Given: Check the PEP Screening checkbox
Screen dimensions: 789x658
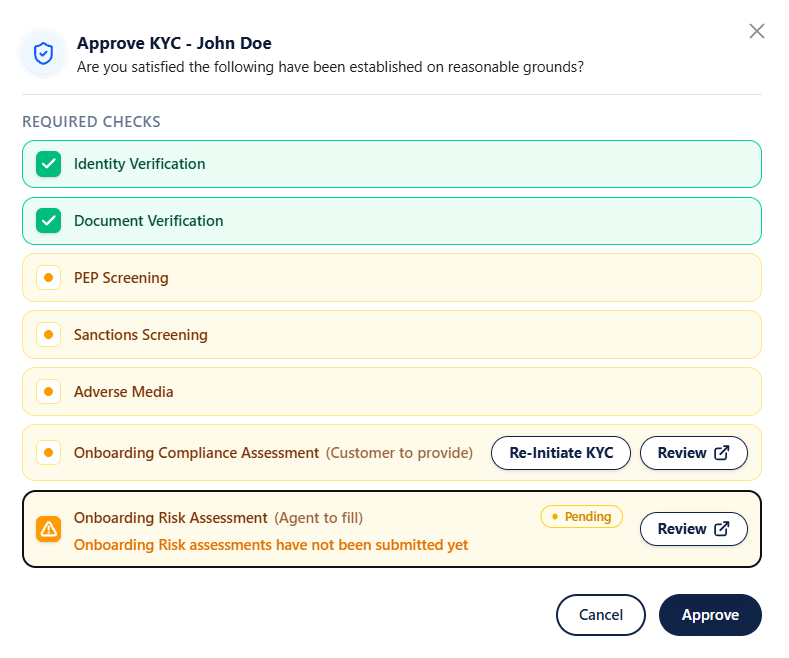Looking at the screenshot, I should click(49, 278).
